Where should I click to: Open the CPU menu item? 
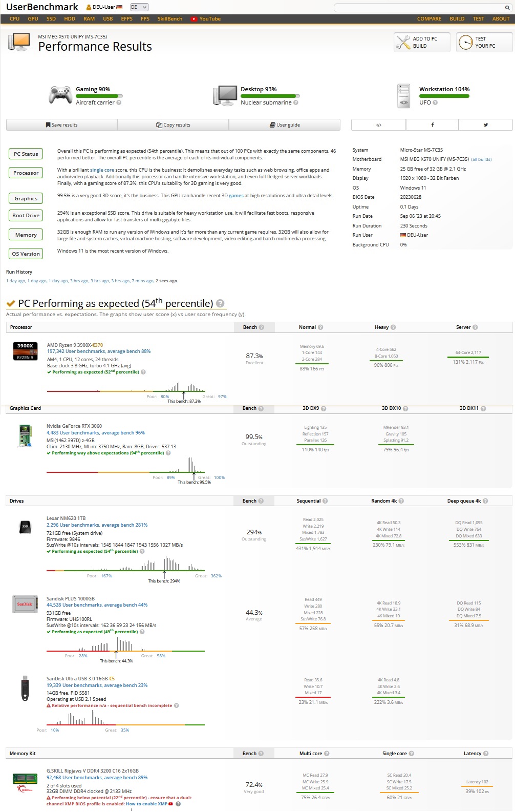(x=14, y=19)
